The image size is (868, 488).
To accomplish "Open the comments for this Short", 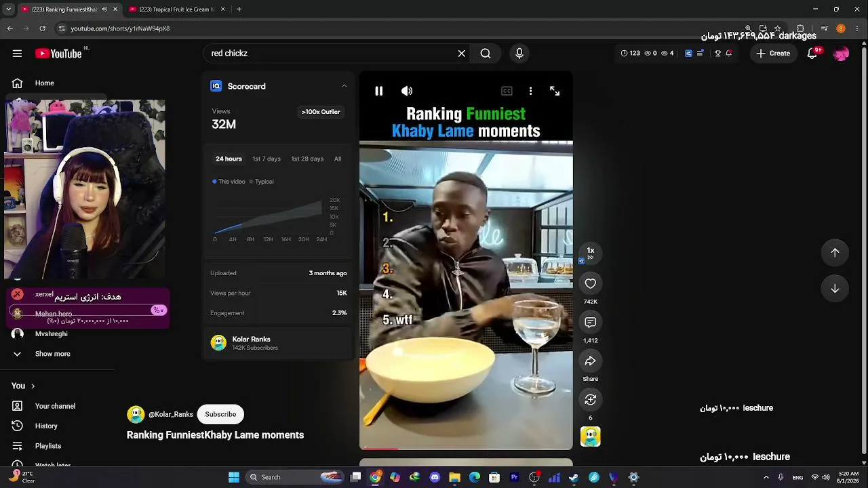I will click(591, 323).
